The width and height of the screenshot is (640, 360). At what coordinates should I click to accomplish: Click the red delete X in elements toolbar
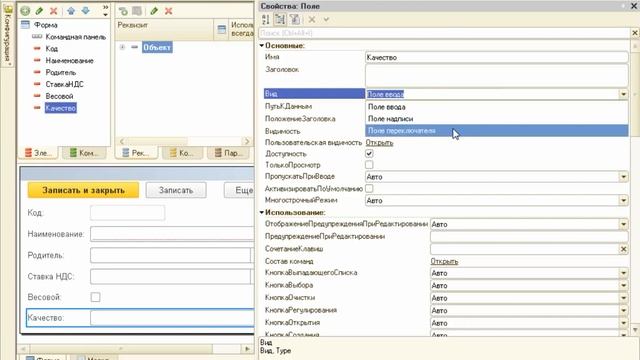click(53, 11)
